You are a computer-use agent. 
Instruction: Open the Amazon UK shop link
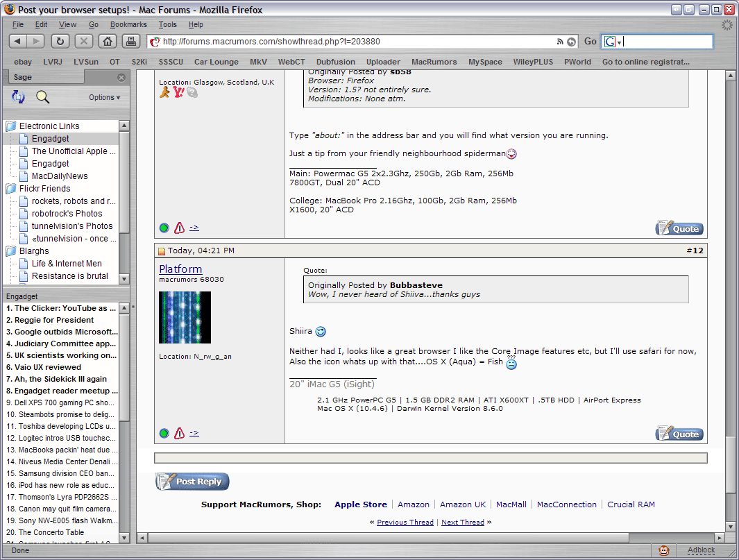(x=462, y=504)
